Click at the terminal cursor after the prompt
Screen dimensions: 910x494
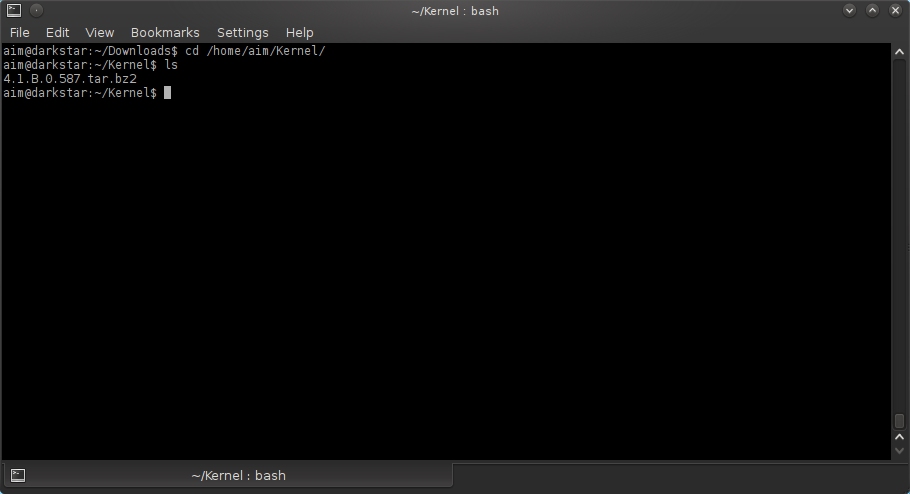[x=167, y=92]
